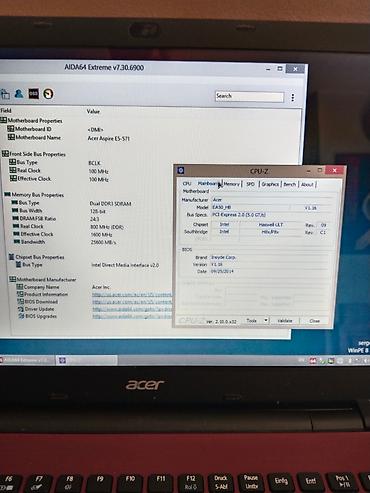Viewport: 370px width, 493px height.
Task: Select the Memory Bus Properties group icon
Action: click(7, 194)
